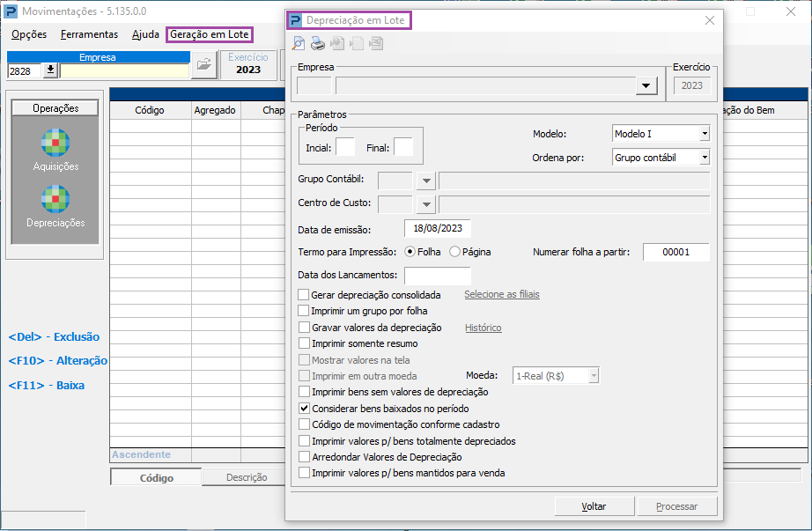The height and width of the screenshot is (531, 812).
Task: Select the Folha radio option
Action: tap(410, 252)
